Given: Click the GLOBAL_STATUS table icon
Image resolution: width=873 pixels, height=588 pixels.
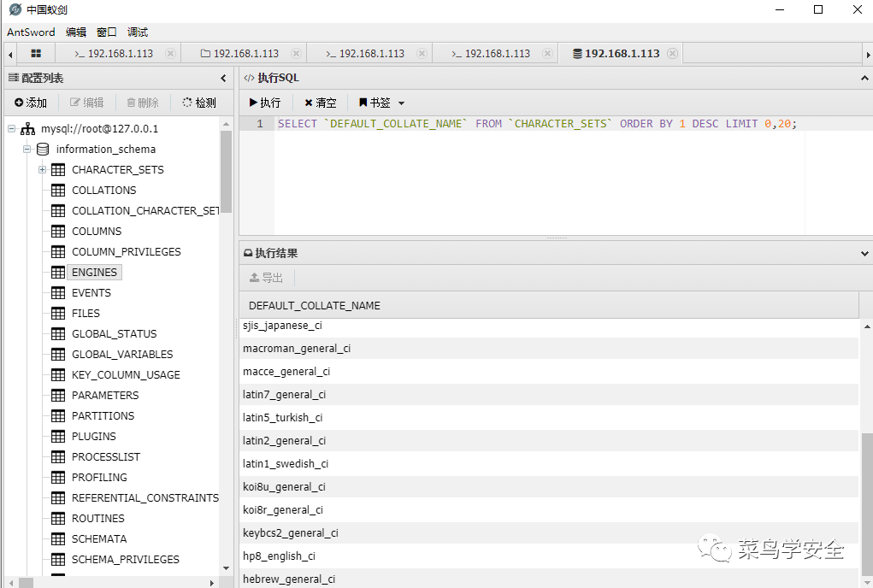Looking at the screenshot, I should coord(58,334).
